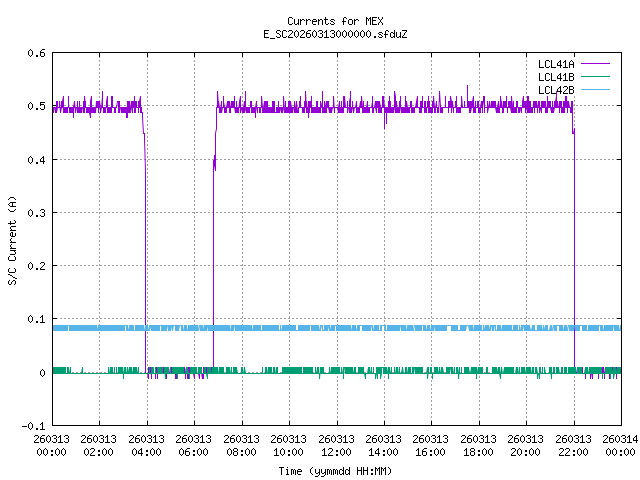Select the LCL41B legend label
This screenshot has height=480, width=640.
coord(555,77)
